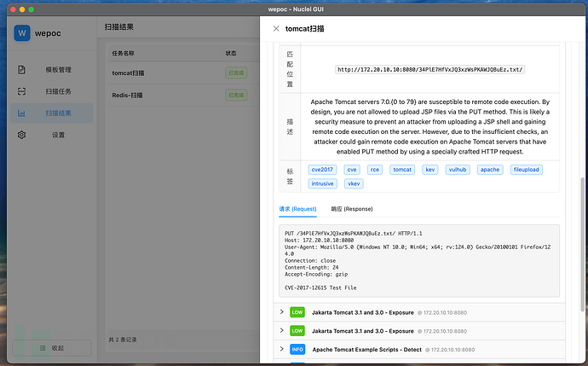
Task: Click the cve tag
Action: point(352,170)
